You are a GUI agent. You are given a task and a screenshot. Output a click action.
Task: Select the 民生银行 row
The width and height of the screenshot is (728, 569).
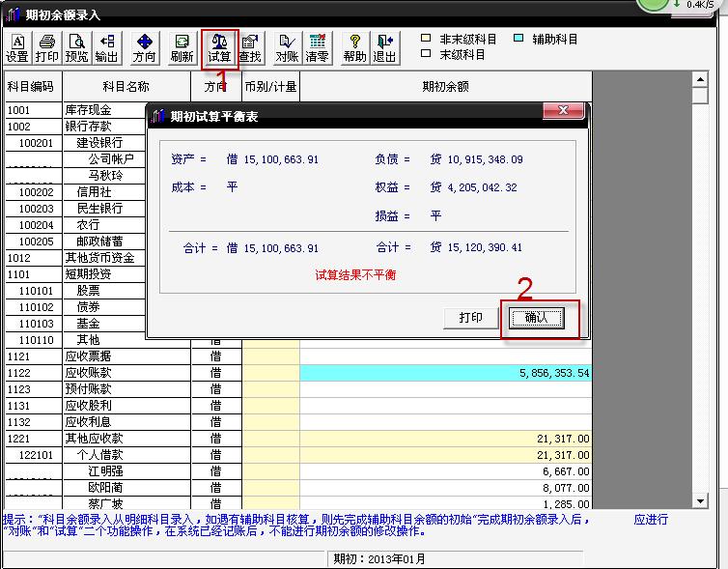pos(75,208)
